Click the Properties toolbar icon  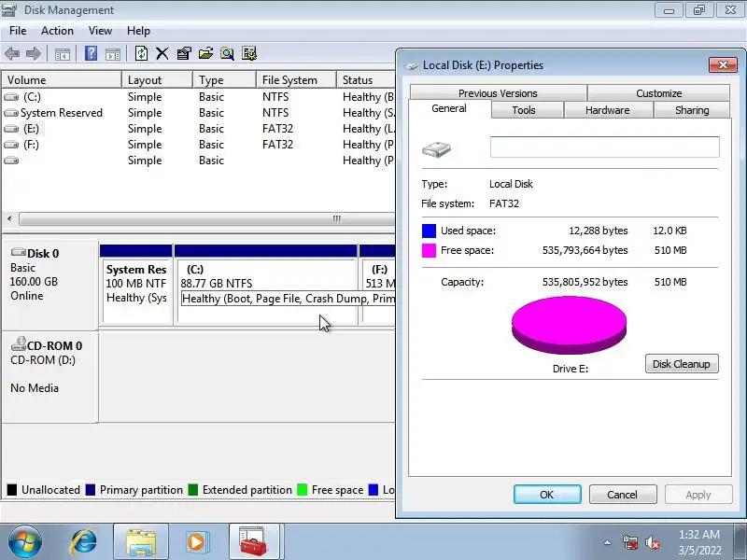click(x=184, y=53)
